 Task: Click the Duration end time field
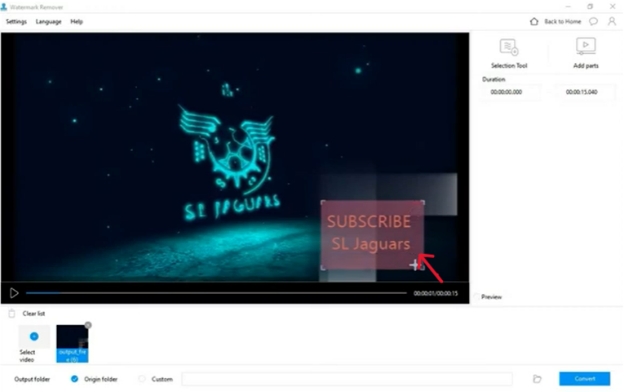585,92
